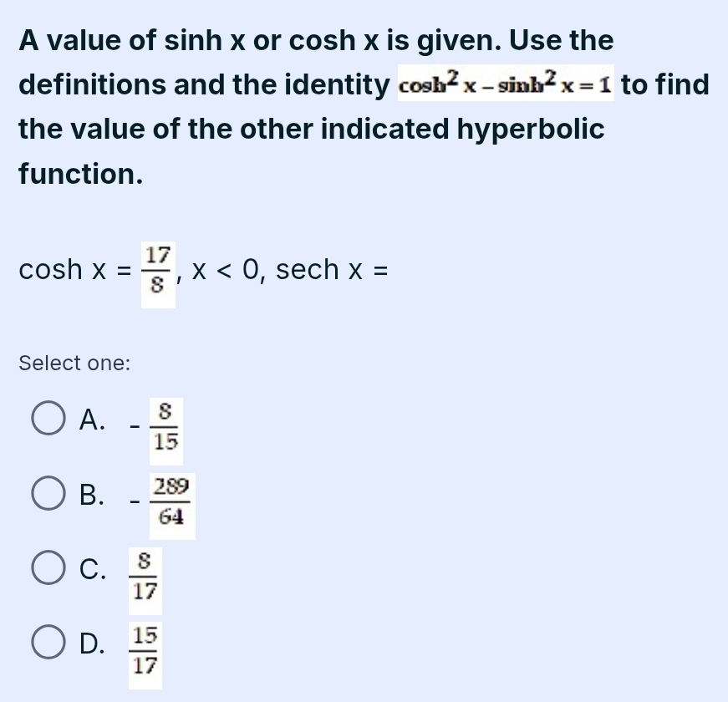Click the "cosh x =" text before the fraction
The image size is (728, 702).
[74, 270]
